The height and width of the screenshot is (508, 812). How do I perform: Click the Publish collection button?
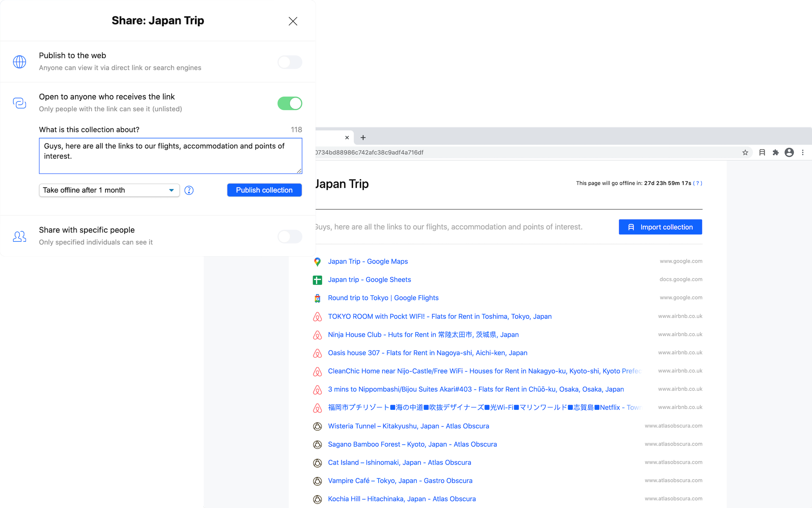[264, 190]
